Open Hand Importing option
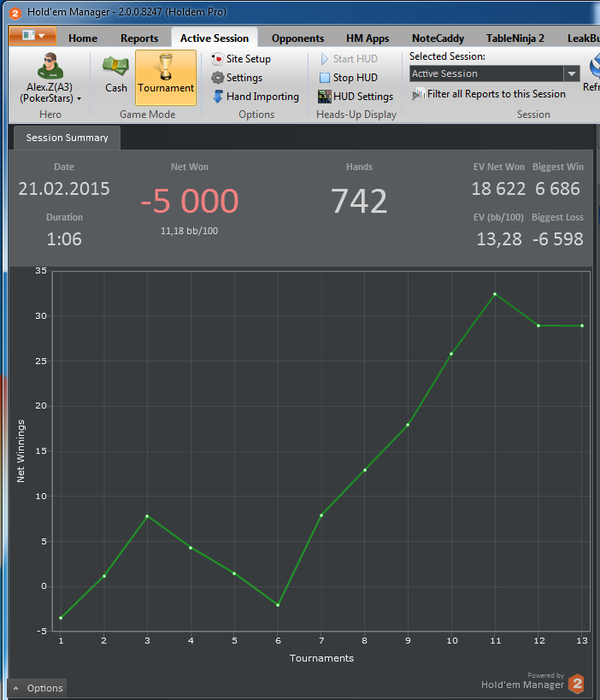 [x=255, y=96]
